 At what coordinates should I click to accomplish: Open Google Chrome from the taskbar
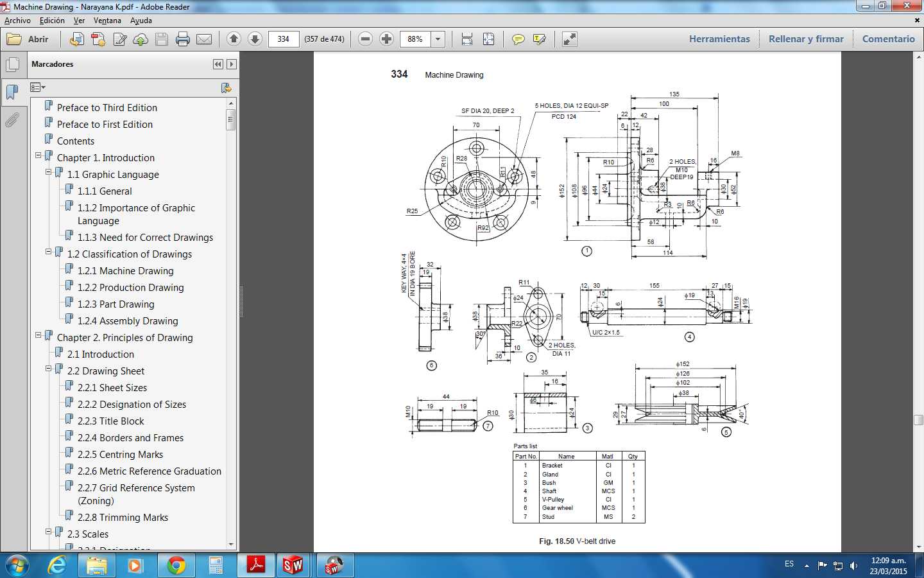pos(176,565)
